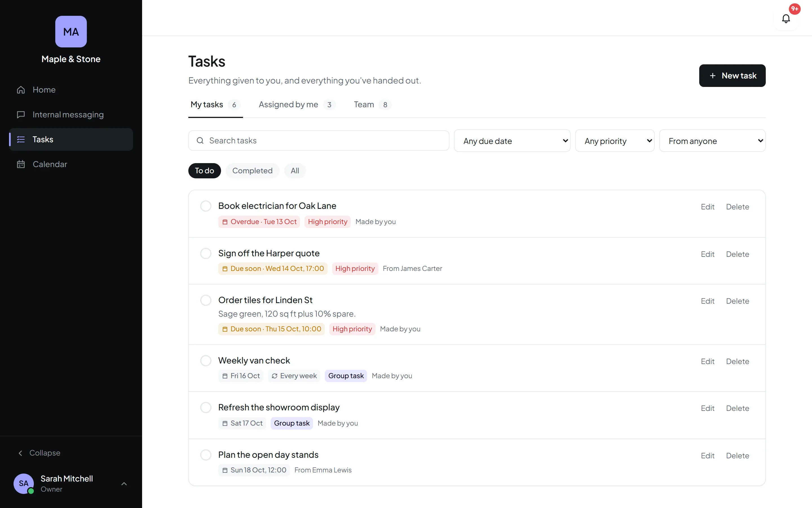This screenshot has height=508, width=812.
Task: Show Completed tasks filter
Action: pyautogui.click(x=252, y=171)
